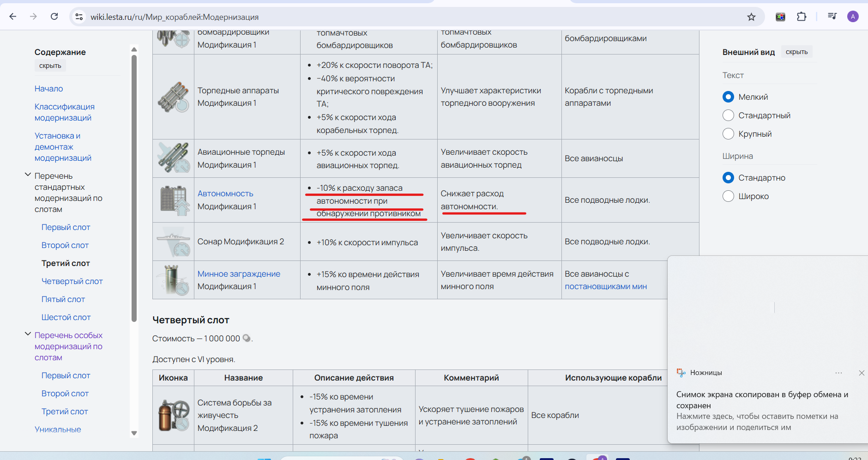The width and height of the screenshot is (868, 460).
Task: Open the browser extensions puzzle icon
Action: point(802,17)
